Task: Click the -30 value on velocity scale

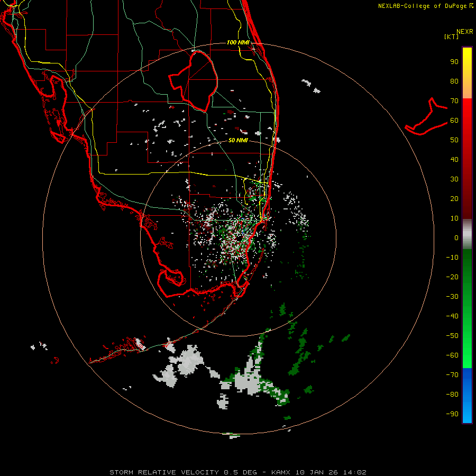Action: tap(452, 296)
